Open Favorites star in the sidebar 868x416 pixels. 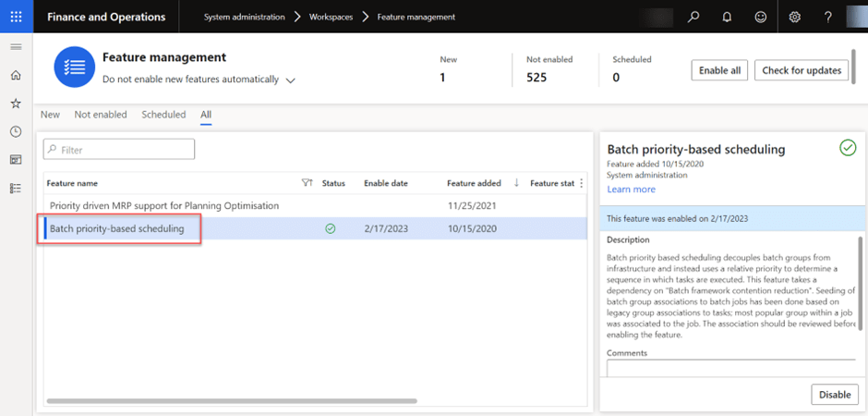click(16, 104)
